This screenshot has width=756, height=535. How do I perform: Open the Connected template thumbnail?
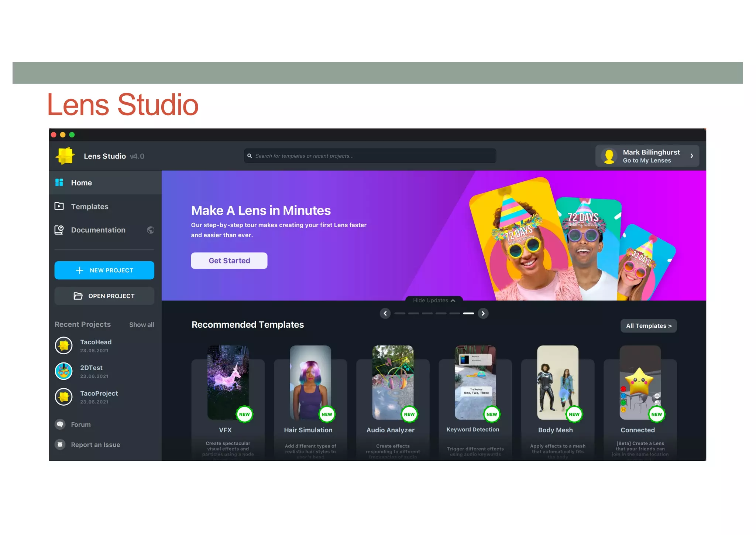pyautogui.click(x=640, y=382)
